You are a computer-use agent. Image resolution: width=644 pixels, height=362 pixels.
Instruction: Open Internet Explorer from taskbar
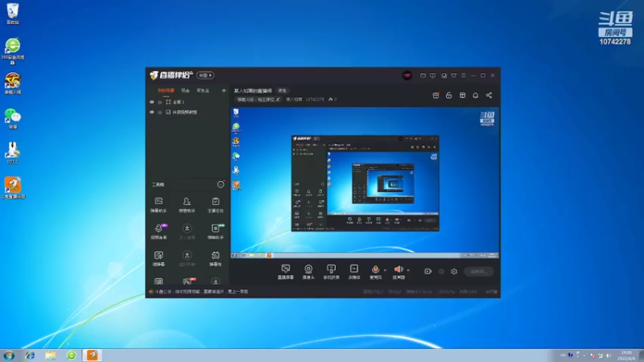pos(30,356)
